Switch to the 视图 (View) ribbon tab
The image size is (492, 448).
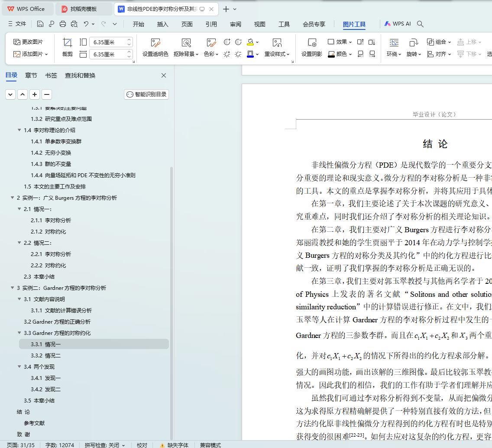[x=259, y=24]
